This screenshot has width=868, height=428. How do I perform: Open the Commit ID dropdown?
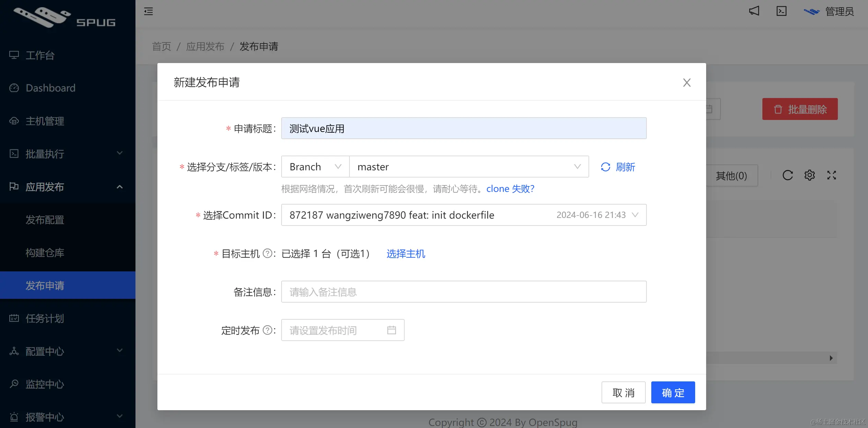(x=463, y=215)
